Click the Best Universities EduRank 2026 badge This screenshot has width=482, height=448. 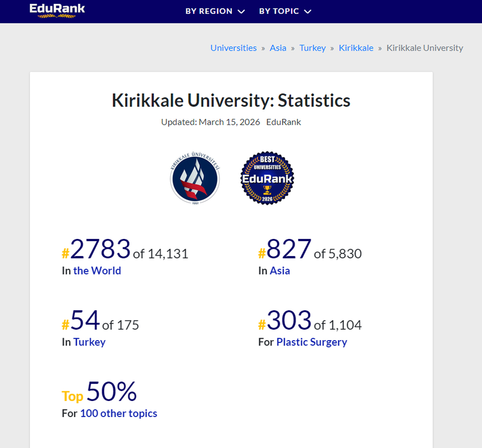tap(267, 178)
